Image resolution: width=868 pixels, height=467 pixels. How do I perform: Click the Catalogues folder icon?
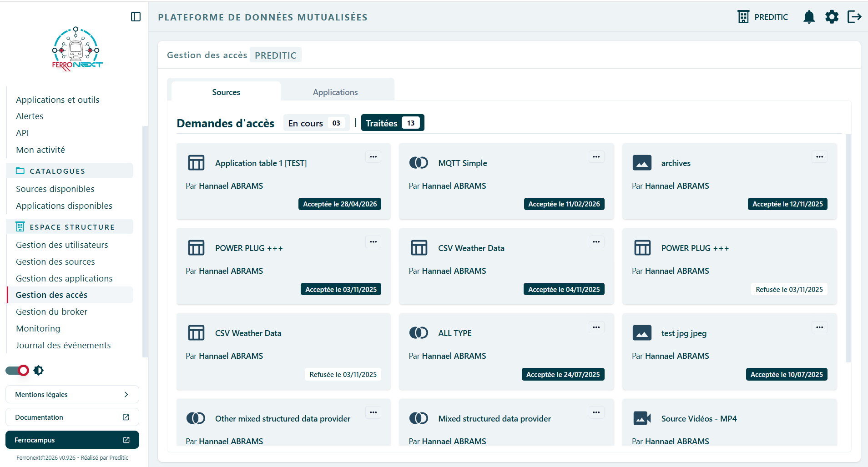20,171
